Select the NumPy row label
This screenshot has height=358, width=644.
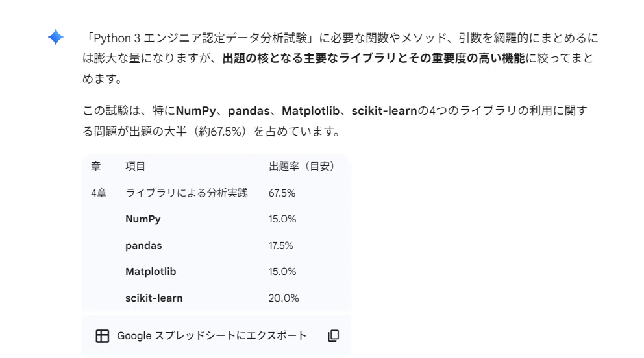(143, 219)
